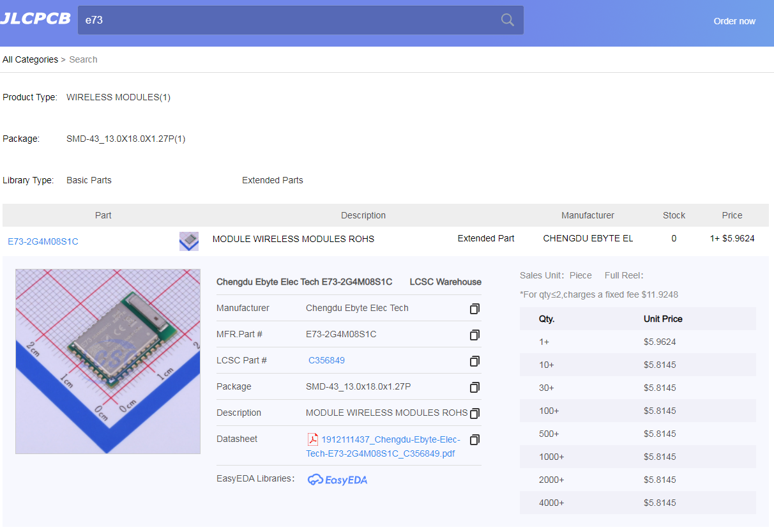Viewport: 774px width, 532px height.
Task: Click the Order now button
Action: click(734, 21)
